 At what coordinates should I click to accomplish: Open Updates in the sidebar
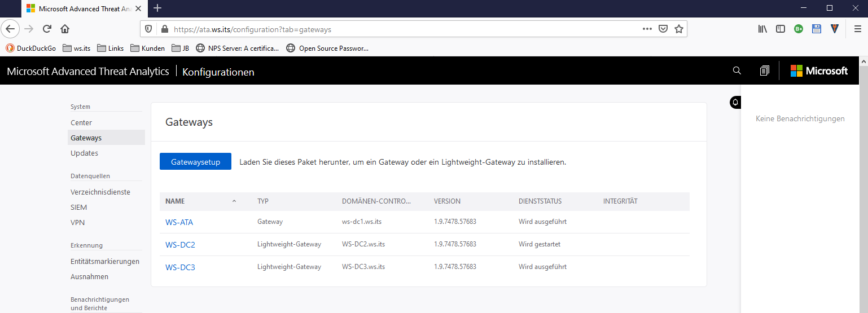pos(84,153)
